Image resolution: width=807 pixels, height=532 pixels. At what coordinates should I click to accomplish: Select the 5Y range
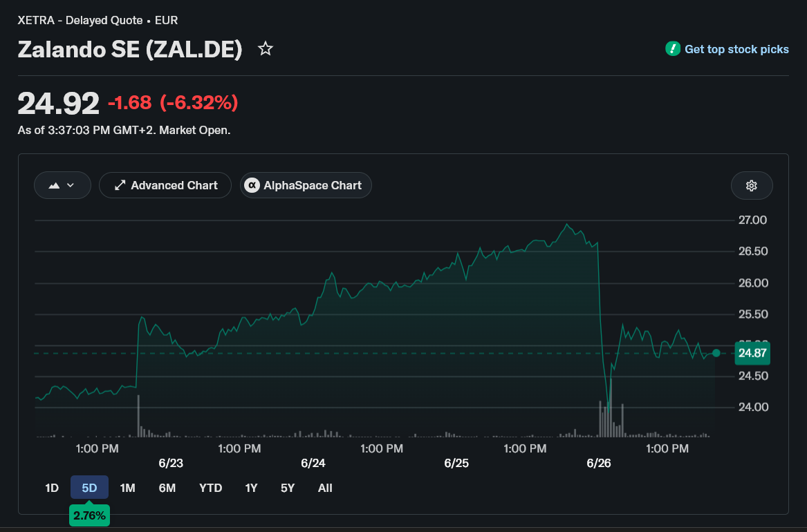click(288, 488)
